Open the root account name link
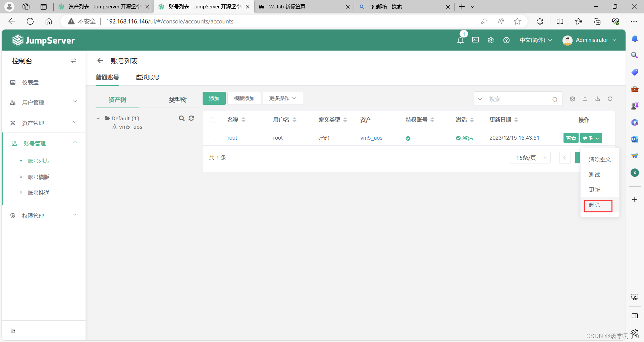 [x=232, y=138]
